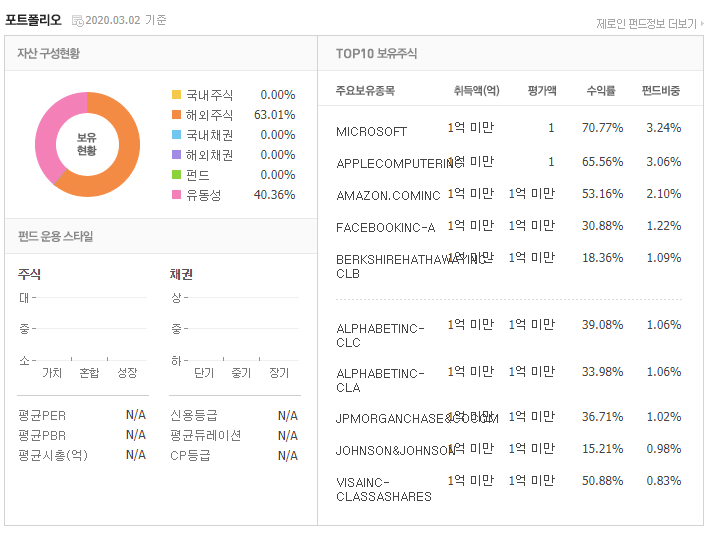Image resolution: width=722 pixels, height=539 pixels.
Task: Click the TOP10 보유주식 section heading
Action: [376, 53]
